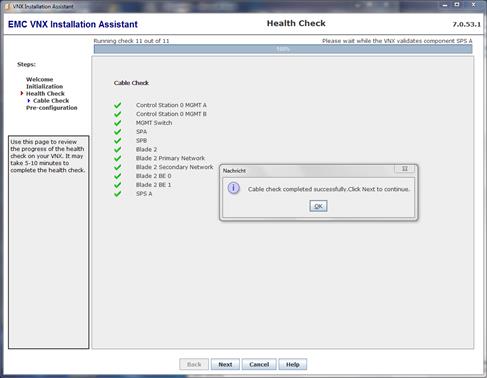This screenshot has height=378, width=487.
Task: Click the 'Control Station 0 MGMT A' label
Action: tap(171, 105)
